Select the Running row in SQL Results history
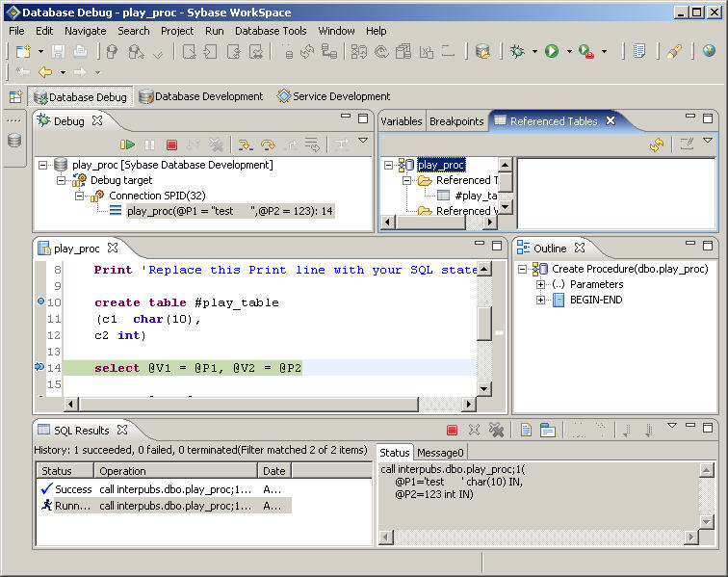Screen dimensions: 728x577 point(165,506)
